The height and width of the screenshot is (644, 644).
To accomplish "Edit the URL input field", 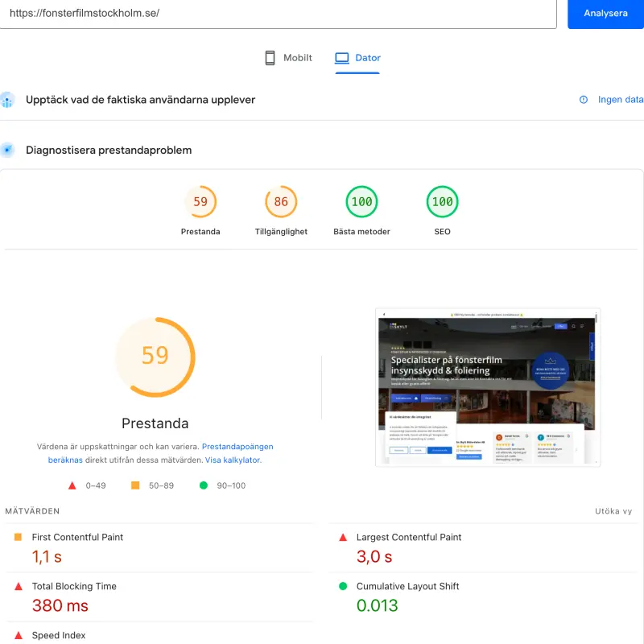I will pyautogui.click(x=274, y=14).
